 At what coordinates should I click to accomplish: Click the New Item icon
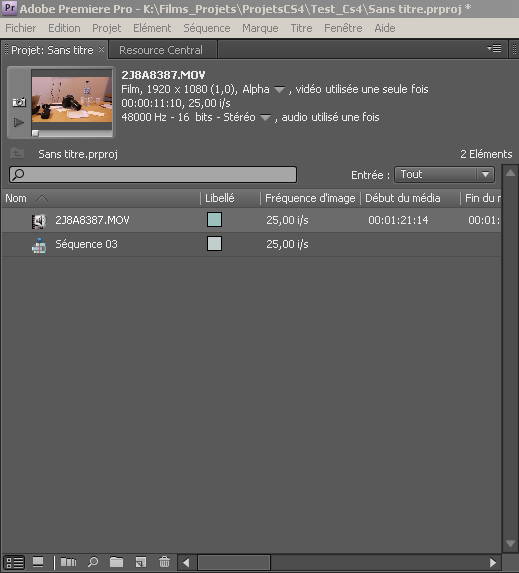[x=141, y=562]
